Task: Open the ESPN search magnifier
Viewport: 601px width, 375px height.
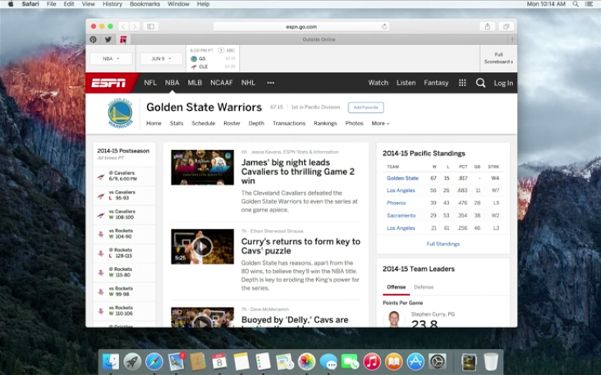Action: (x=480, y=83)
